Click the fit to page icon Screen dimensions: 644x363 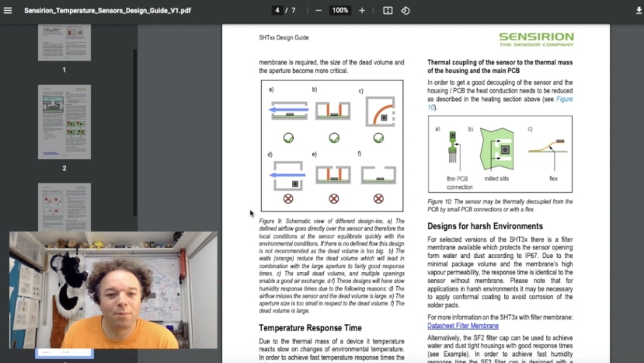[x=388, y=10]
